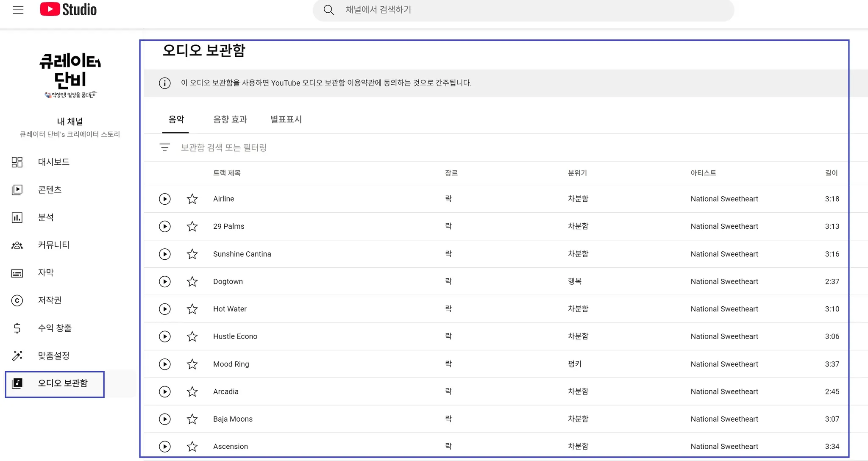Play the Hot Water track
868x461 pixels.
164,309
